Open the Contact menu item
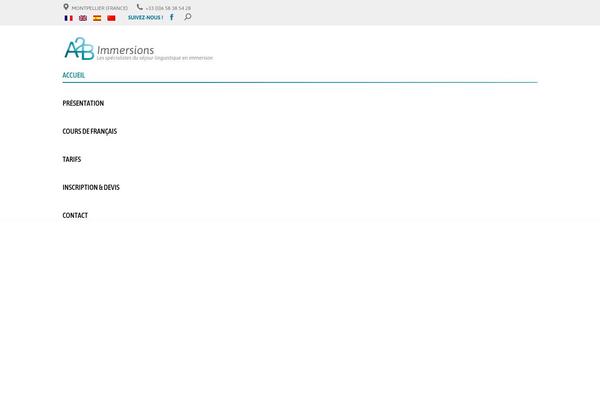 [75, 216]
